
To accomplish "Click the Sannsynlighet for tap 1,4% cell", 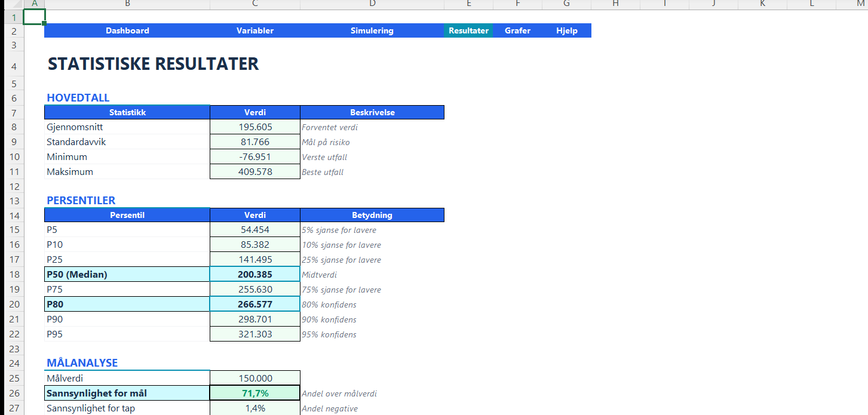I will coord(255,408).
